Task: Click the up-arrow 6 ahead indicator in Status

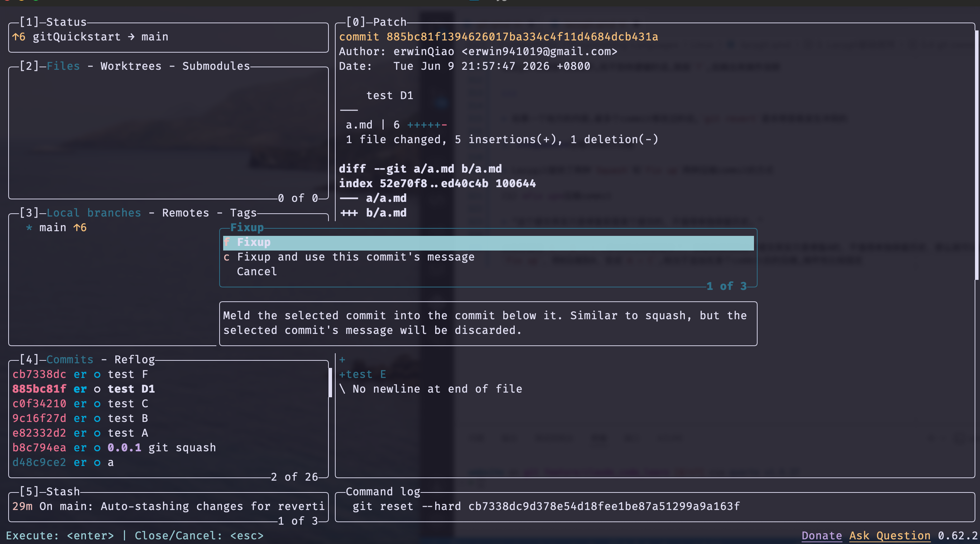Action: [19, 37]
